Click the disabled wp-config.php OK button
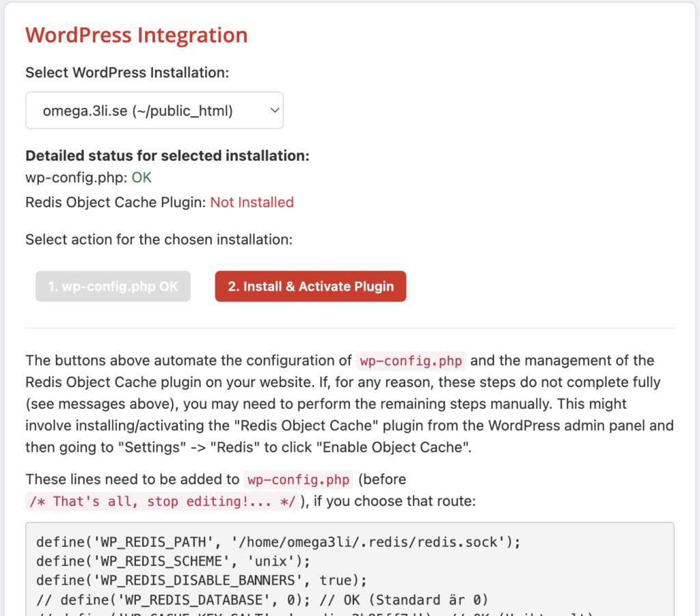The height and width of the screenshot is (616, 700). (x=113, y=286)
